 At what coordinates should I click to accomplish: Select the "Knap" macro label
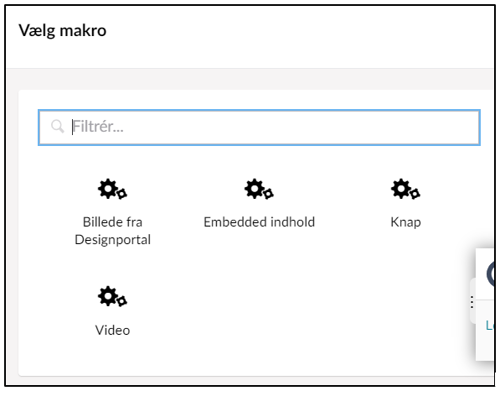[406, 222]
